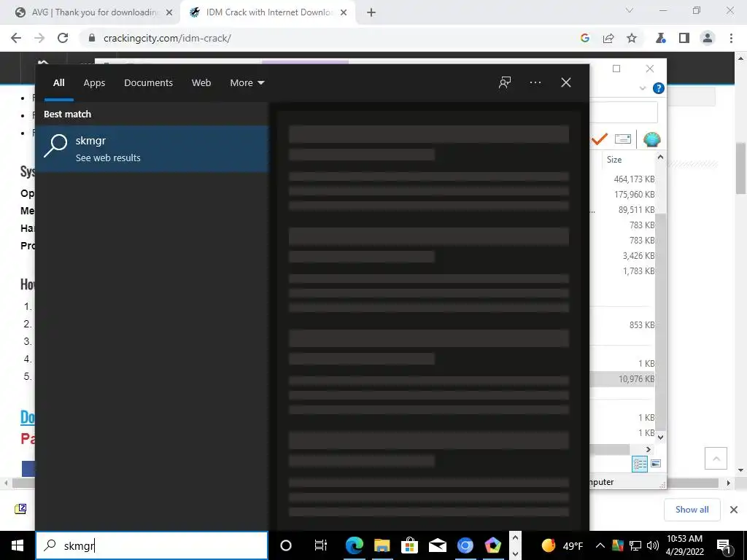Image resolution: width=747 pixels, height=560 pixels.
Task: Open the volume control tray icon
Action: 653,545
